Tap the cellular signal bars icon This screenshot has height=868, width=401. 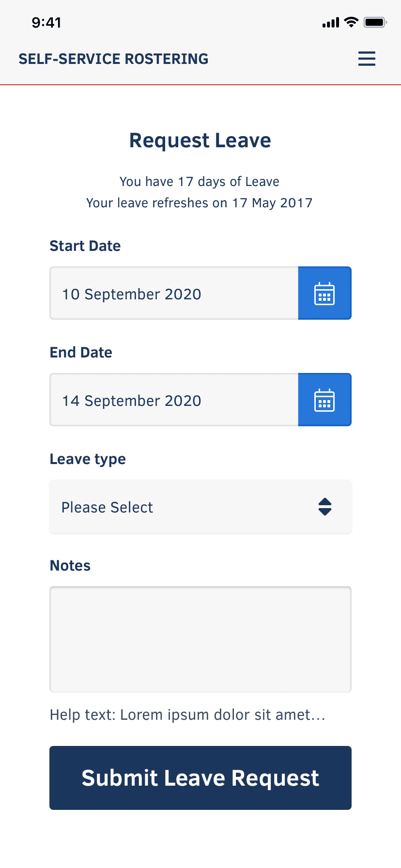pyautogui.click(x=331, y=23)
